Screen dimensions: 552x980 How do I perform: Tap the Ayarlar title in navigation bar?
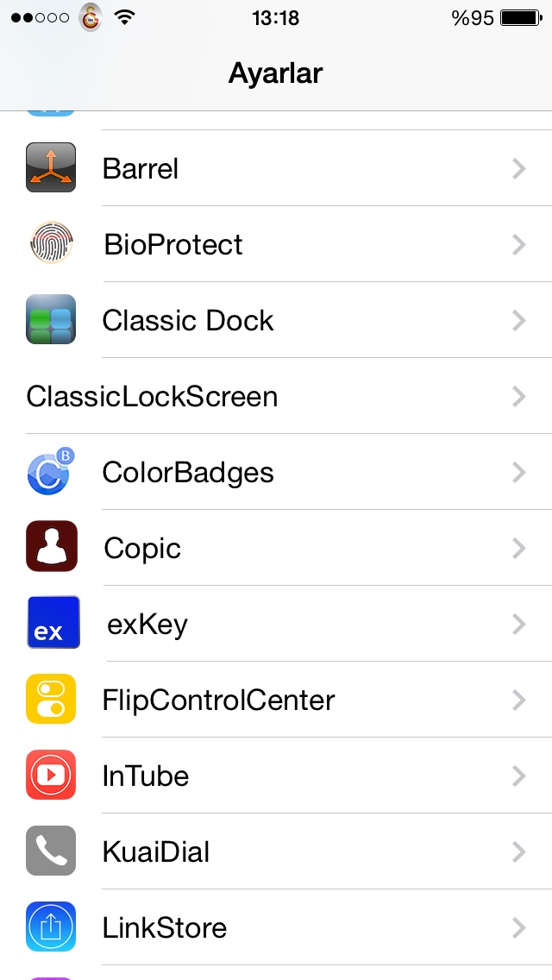pyautogui.click(x=276, y=73)
